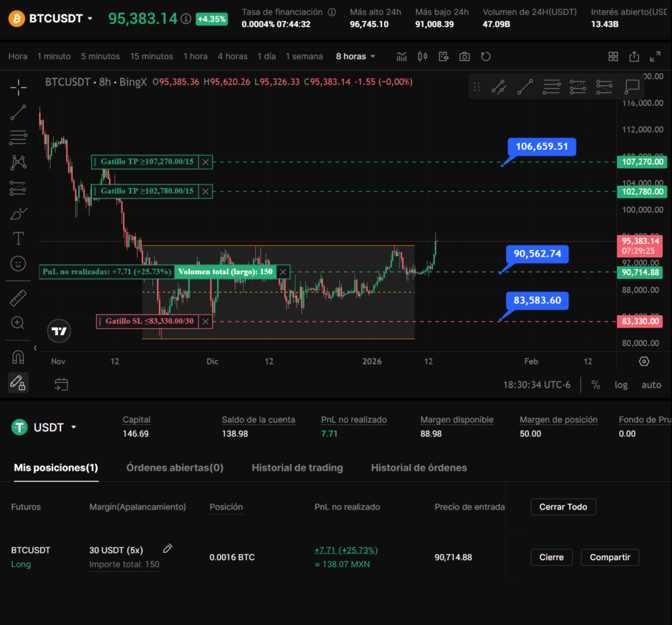Open the Historial de trading tab

click(297, 467)
